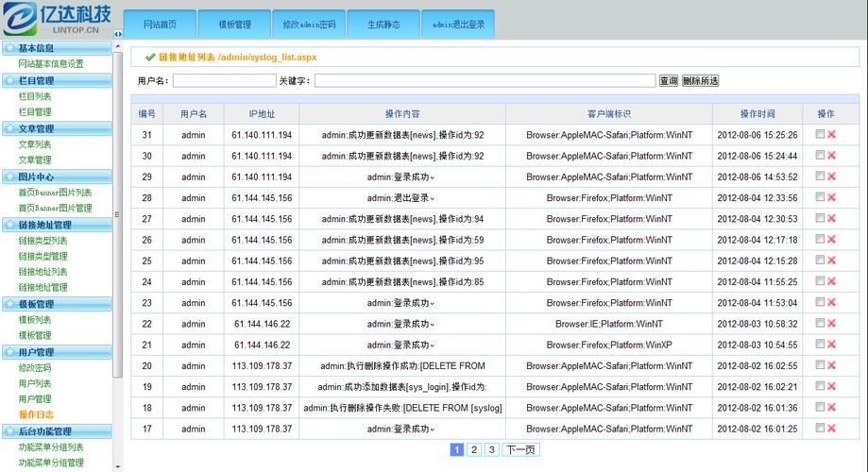Screen dimensions: 868x472
Task: Delete log entry number 19
Action: coord(831,387)
